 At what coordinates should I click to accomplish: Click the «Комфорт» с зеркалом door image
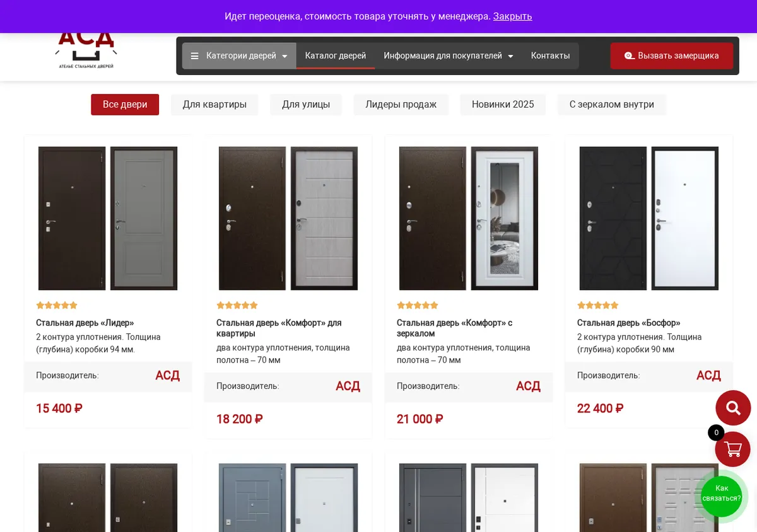469,218
